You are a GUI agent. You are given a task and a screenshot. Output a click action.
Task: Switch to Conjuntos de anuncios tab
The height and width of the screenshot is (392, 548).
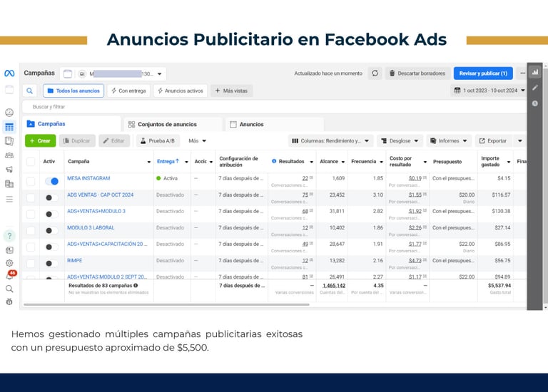tap(173, 124)
